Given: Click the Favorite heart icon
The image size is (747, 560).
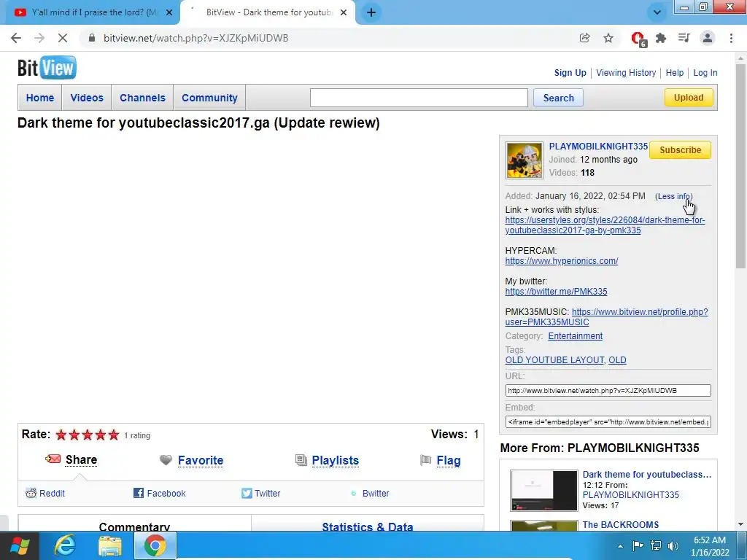Looking at the screenshot, I should (x=166, y=460).
